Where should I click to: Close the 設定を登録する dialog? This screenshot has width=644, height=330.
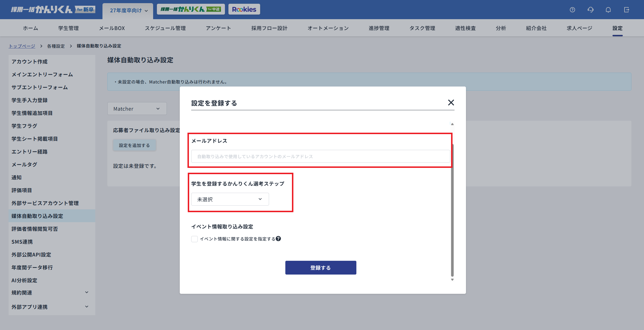coord(451,102)
